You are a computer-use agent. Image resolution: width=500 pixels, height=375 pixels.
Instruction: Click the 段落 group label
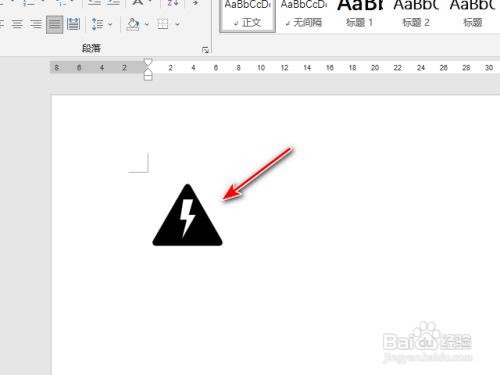point(91,48)
